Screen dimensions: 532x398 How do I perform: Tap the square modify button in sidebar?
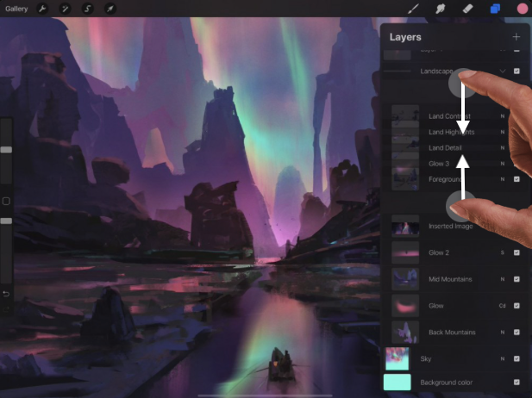coord(6,202)
